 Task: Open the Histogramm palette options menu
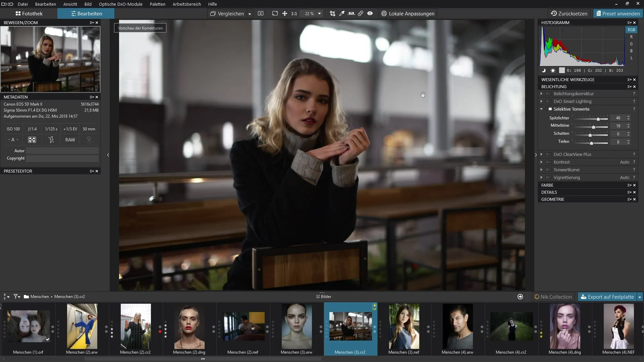click(x=629, y=22)
